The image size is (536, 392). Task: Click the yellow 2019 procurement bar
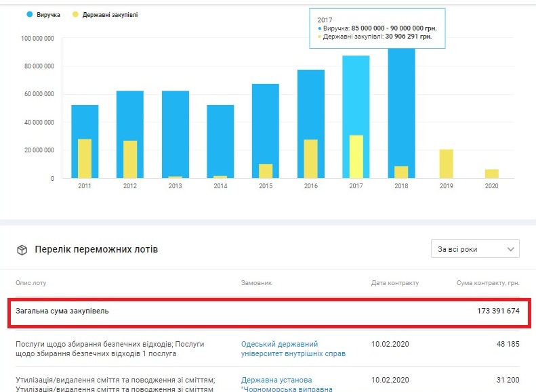pyautogui.click(x=446, y=164)
